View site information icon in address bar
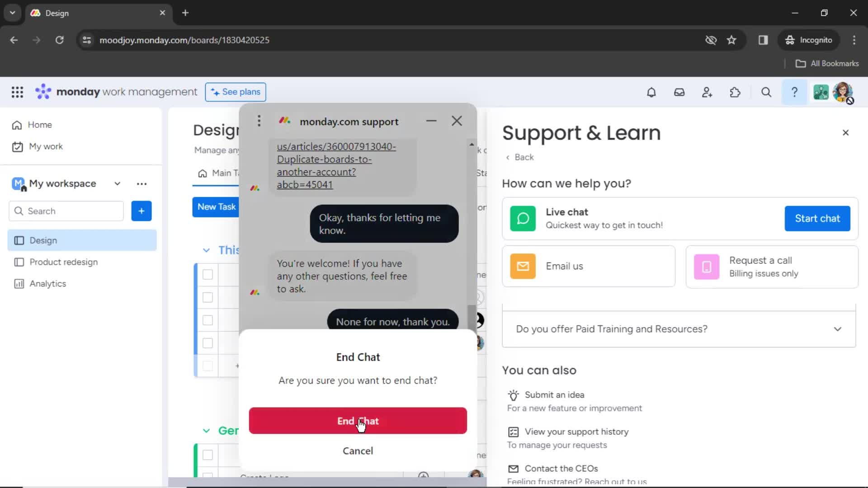The height and width of the screenshot is (488, 868). pos(87,40)
